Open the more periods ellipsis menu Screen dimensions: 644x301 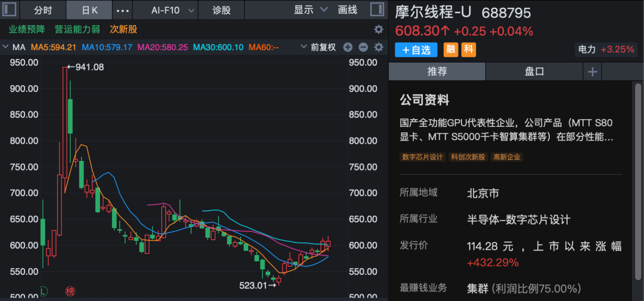pyautogui.click(x=122, y=10)
